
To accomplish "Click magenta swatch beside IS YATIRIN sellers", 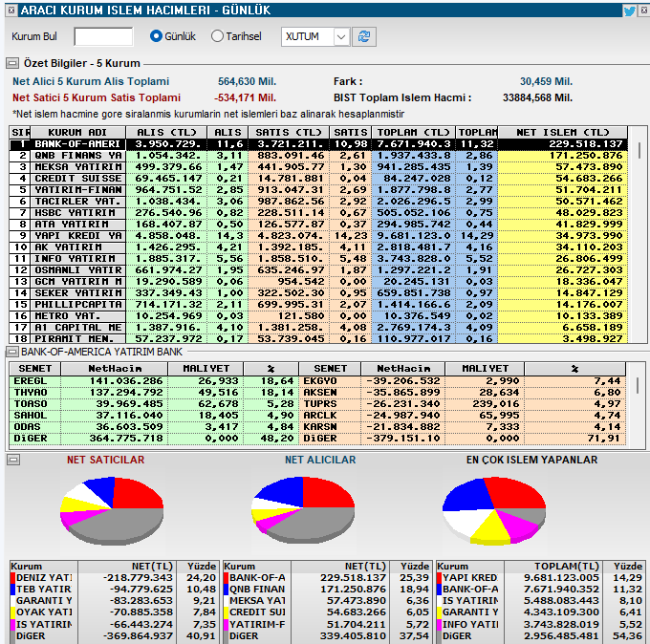I will [12, 624].
